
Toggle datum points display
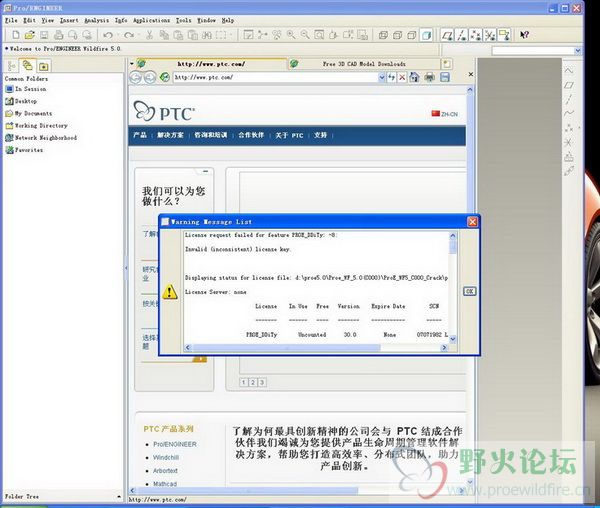click(x=476, y=36)
